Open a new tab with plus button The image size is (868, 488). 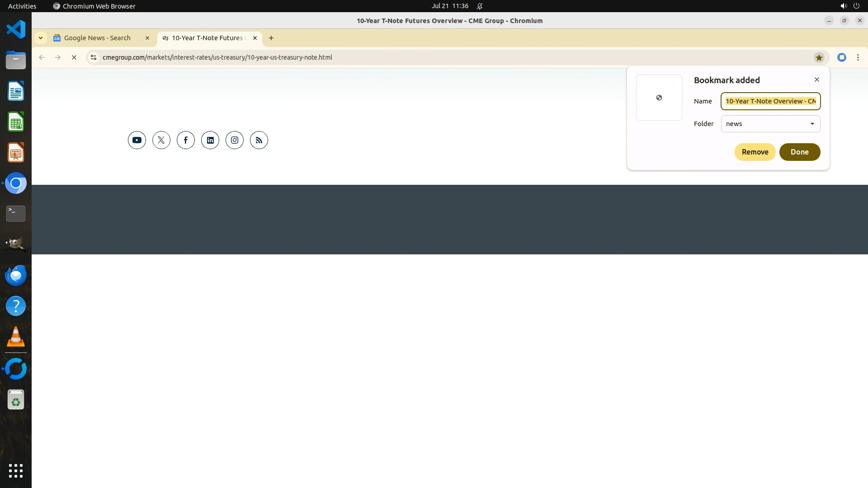point(271,38)
